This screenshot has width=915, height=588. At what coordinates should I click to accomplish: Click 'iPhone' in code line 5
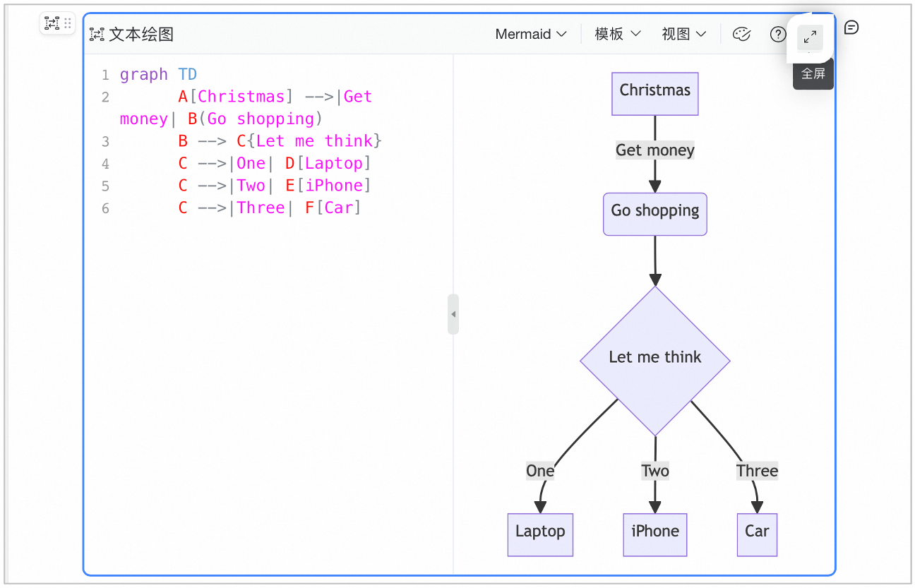click(334, 186)
